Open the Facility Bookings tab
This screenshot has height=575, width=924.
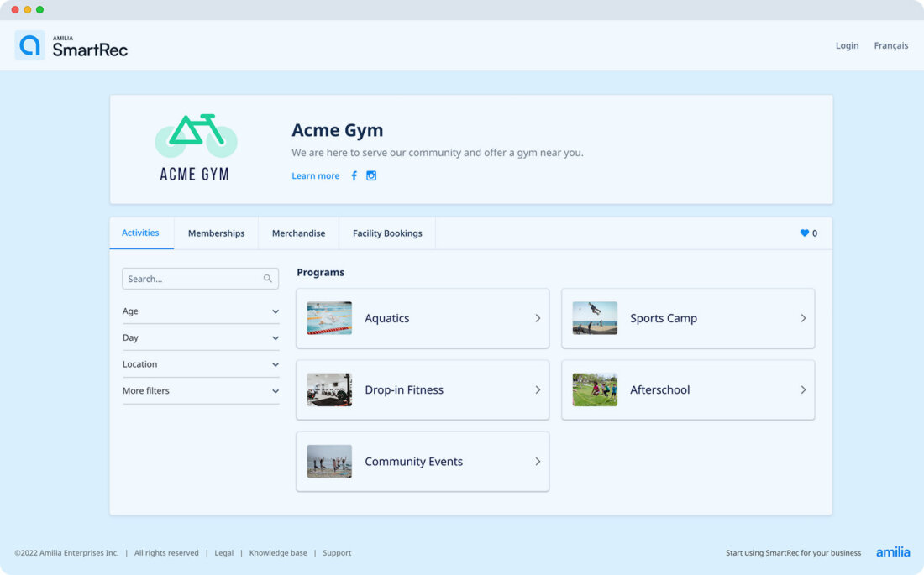click(387, 233)
